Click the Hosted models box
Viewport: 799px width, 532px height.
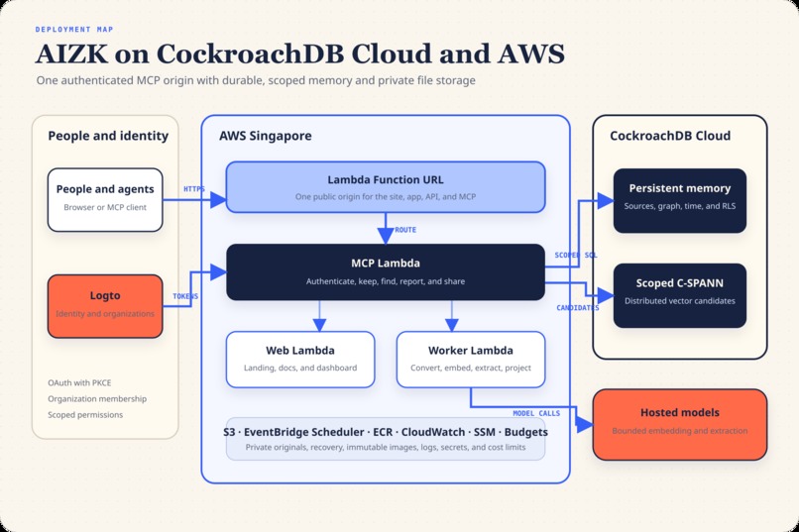(x=680, y=425)
